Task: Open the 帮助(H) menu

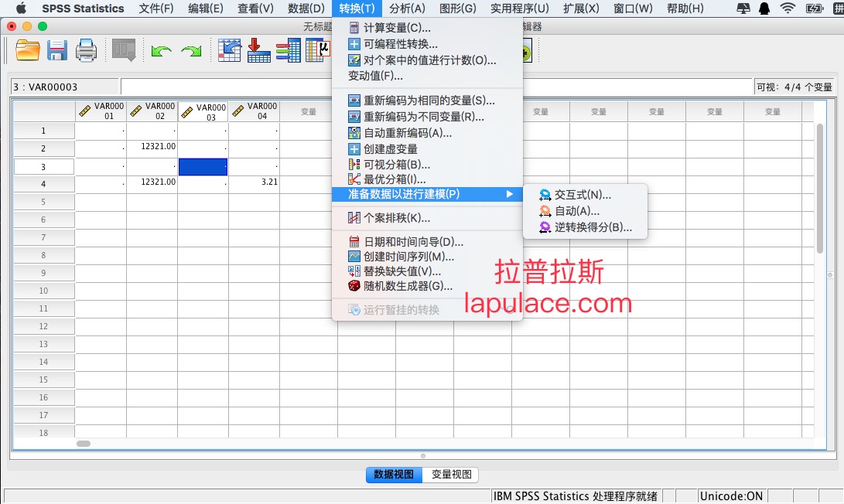Action: tap(685, 9)
